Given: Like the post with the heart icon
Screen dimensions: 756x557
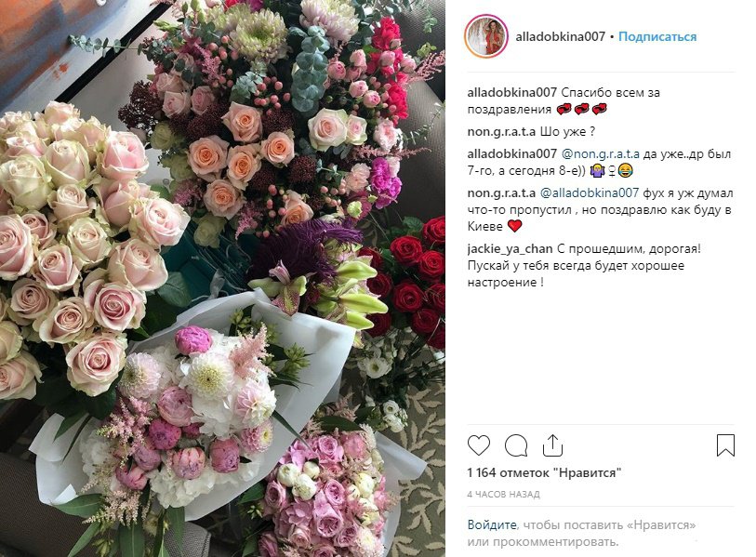Looking at the screenshot, I should coord(479,445).
